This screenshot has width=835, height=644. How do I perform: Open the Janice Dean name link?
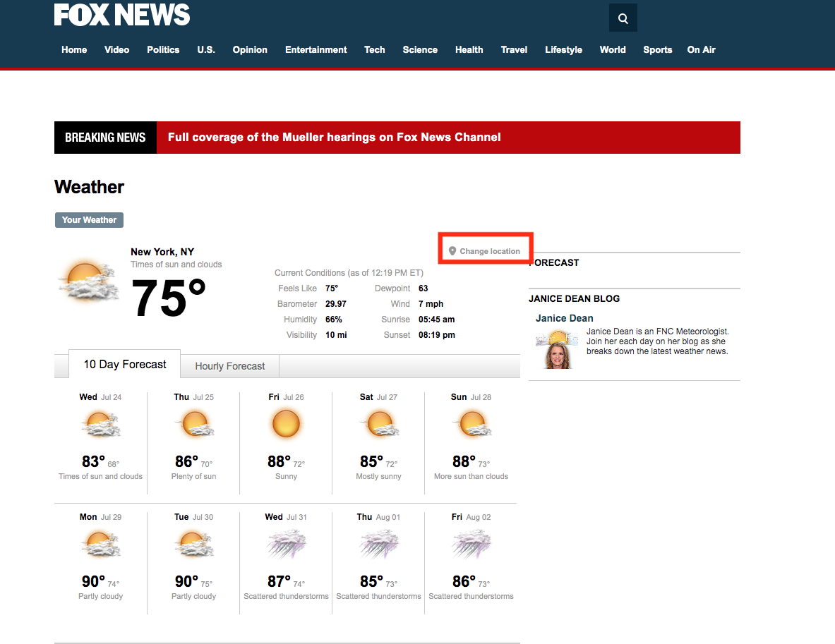(565, 318)
